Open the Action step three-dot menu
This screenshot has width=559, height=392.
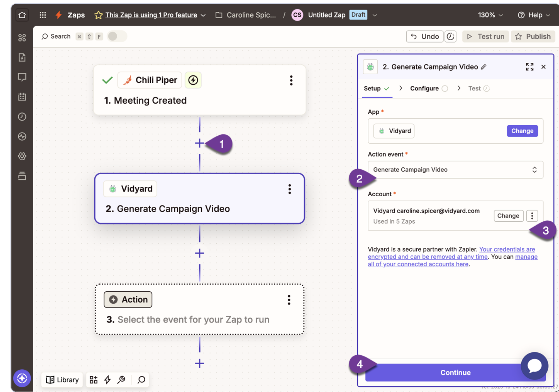(x=289, y=300)
